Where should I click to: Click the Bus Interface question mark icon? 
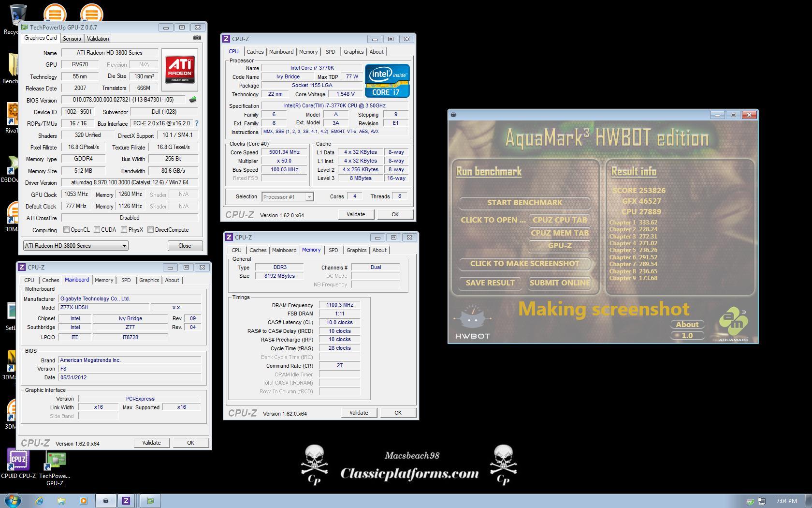pos(197,123)
